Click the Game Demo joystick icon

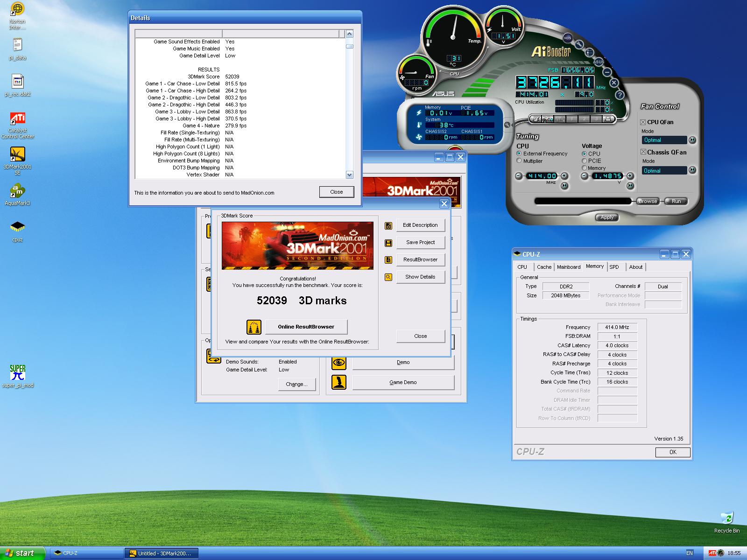[339, 382]
